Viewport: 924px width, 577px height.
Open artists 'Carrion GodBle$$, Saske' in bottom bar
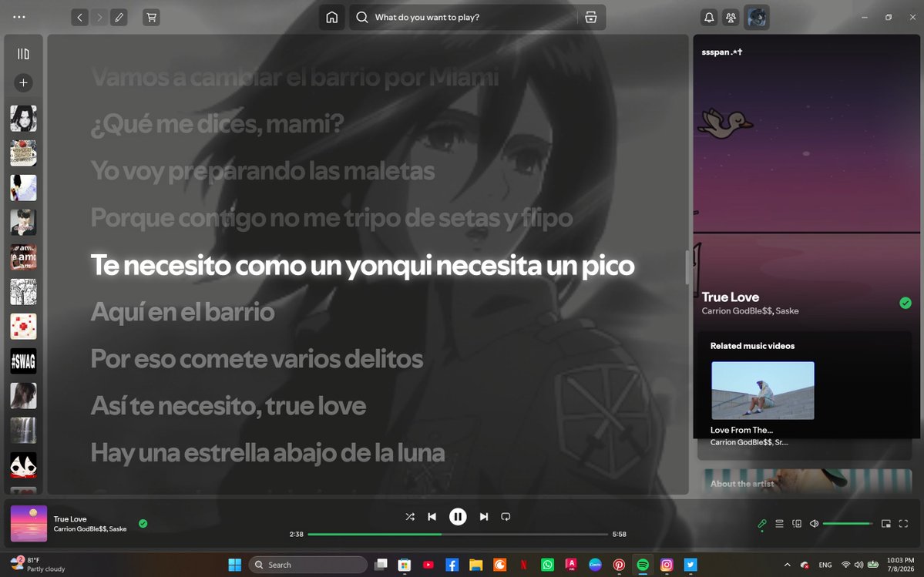tap(90, 528)
